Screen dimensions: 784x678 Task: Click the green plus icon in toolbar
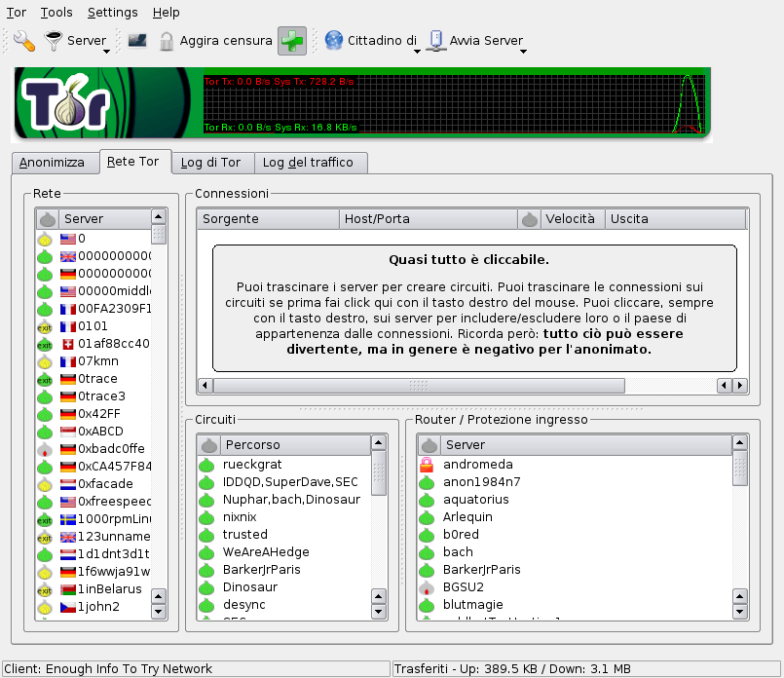coord(292,41)
